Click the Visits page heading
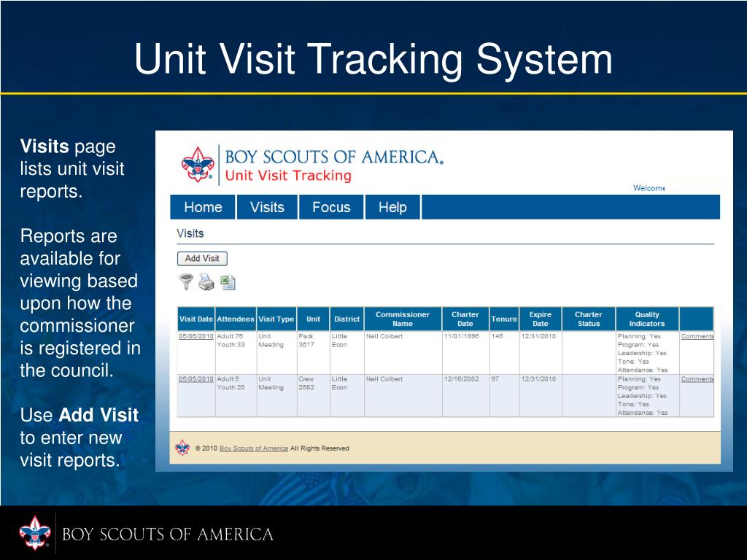The width and height of the screenshot is (747, 560). (x=190, y=233)
